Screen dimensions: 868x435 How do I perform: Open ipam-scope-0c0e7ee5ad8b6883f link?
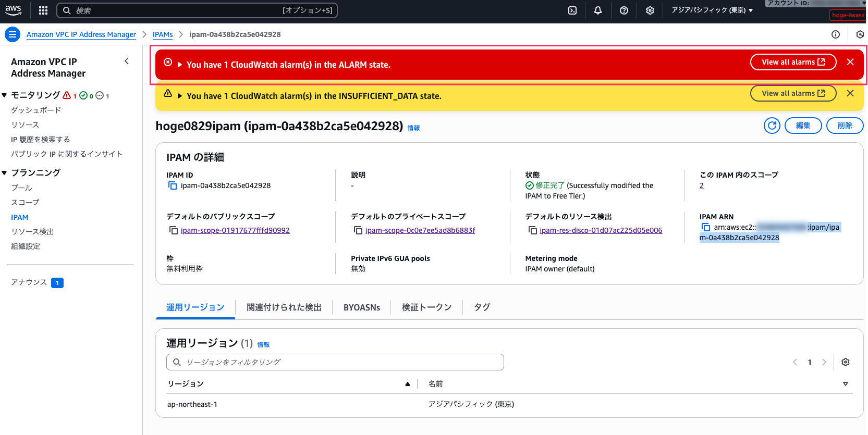(420, 230)
